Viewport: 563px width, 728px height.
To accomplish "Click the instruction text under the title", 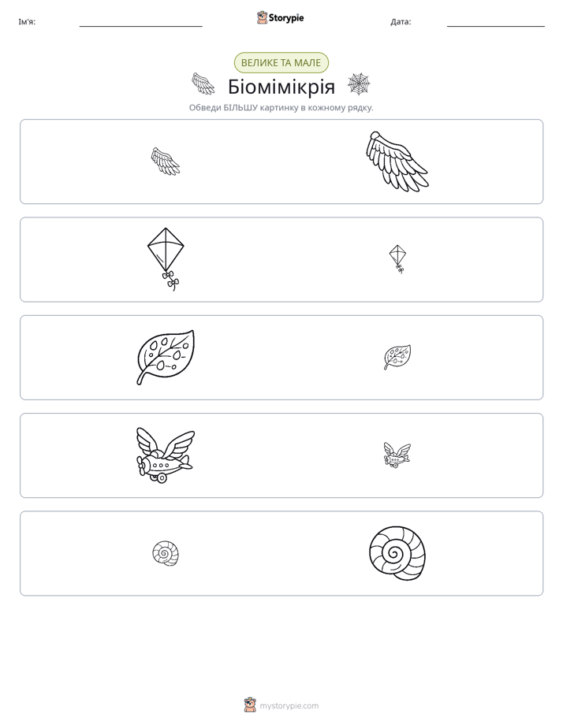I will point(281,108).
